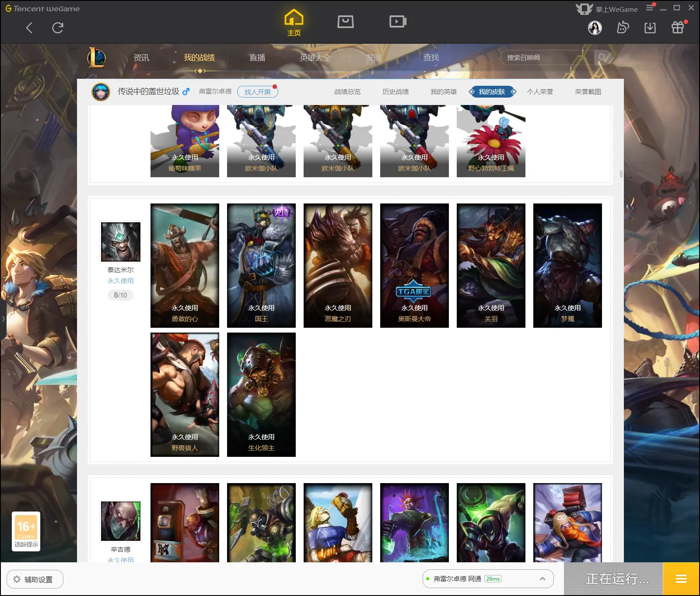The height and width of the screenshot is (596, 700).
Task: Open the 16+ 适龄提示 age rating badge
Action: click(x=26, y=531)
